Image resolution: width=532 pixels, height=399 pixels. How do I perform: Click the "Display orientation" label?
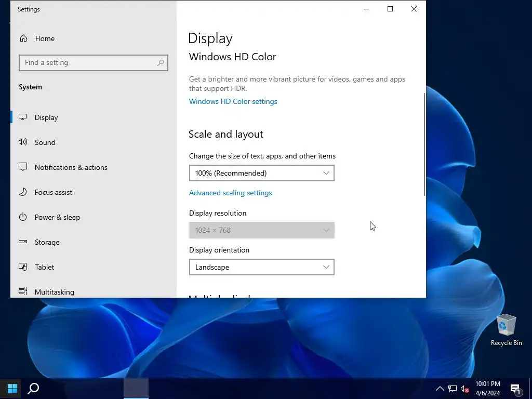click(219, 250)
